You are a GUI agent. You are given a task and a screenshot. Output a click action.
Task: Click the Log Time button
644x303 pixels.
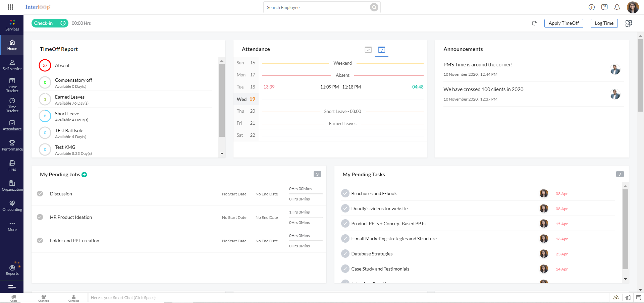click(604, 23)
